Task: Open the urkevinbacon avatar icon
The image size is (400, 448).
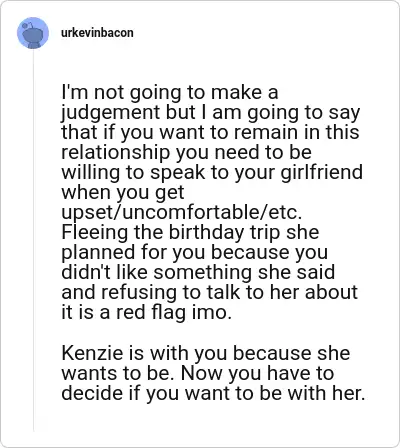Action: pyautogui.click(x=33, y=33)
